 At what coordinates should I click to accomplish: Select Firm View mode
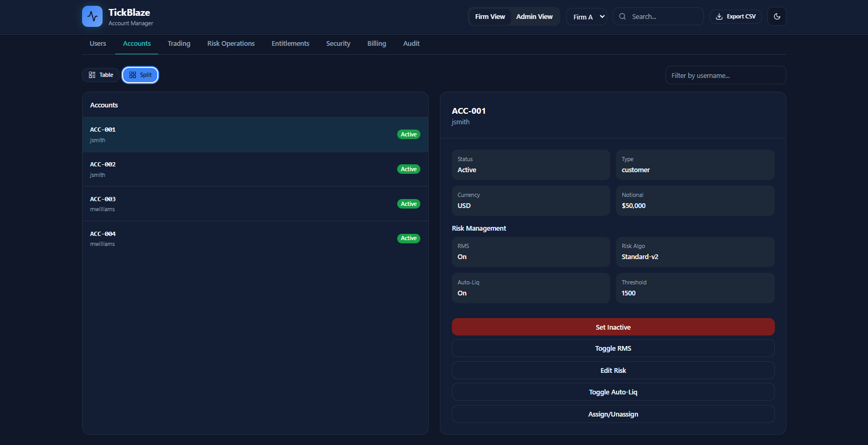point(490,16)
